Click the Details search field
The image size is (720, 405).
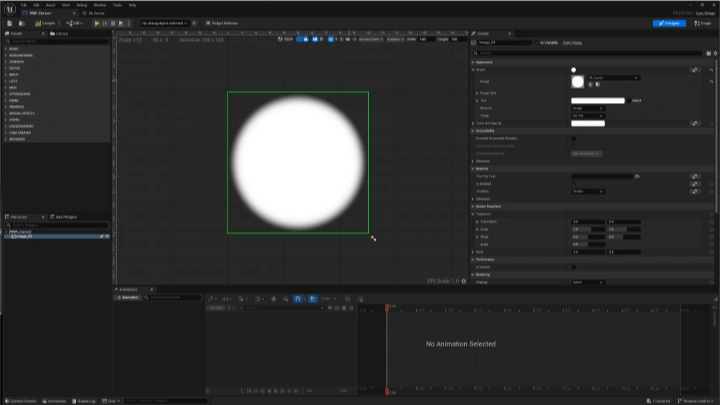tap(588, 53)
